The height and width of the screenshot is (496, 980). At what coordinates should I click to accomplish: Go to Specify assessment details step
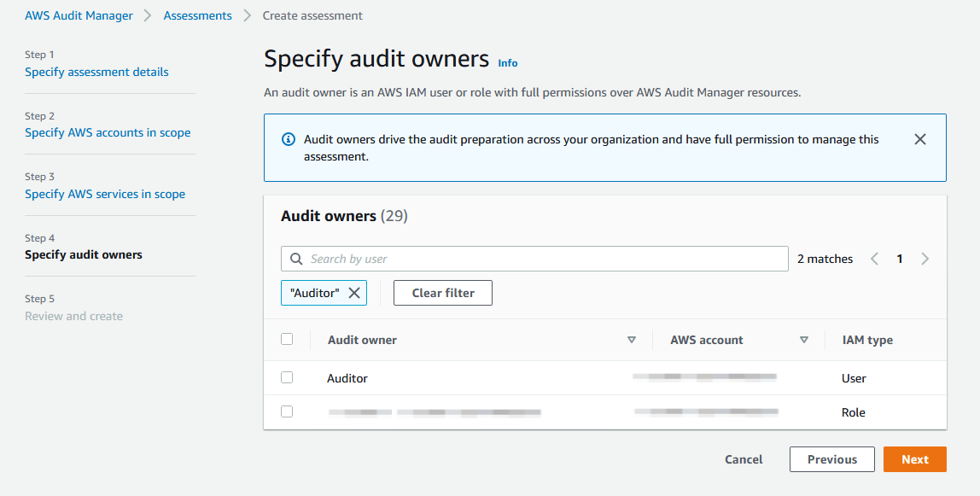pos(96,72)
